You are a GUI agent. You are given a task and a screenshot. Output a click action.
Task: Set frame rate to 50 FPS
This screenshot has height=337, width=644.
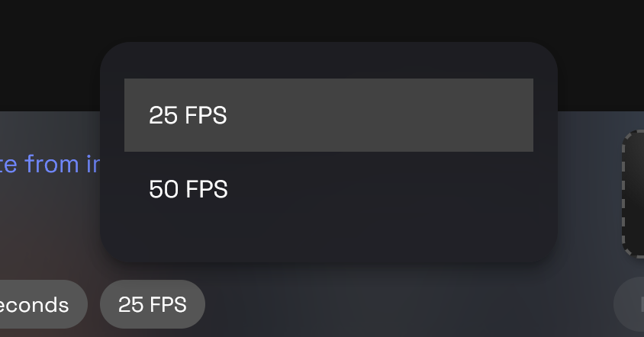[328, 189]
